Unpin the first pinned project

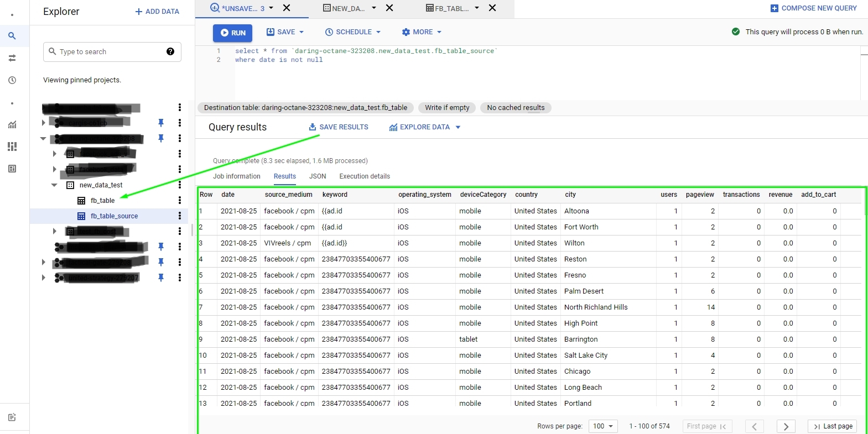coord(161,123)
